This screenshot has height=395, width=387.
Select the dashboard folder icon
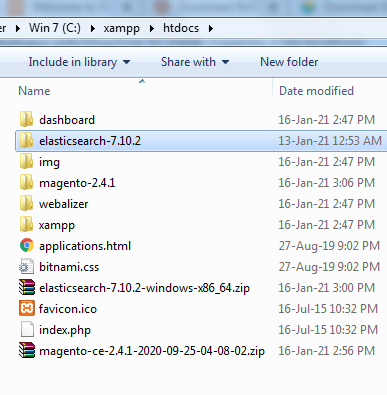[x=26, y=119]
